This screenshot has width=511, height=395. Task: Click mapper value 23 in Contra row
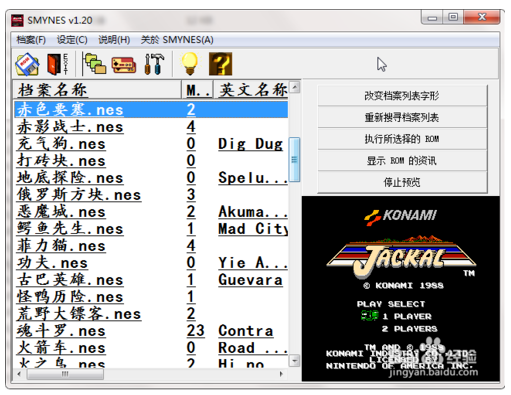[x=196, y=331]
